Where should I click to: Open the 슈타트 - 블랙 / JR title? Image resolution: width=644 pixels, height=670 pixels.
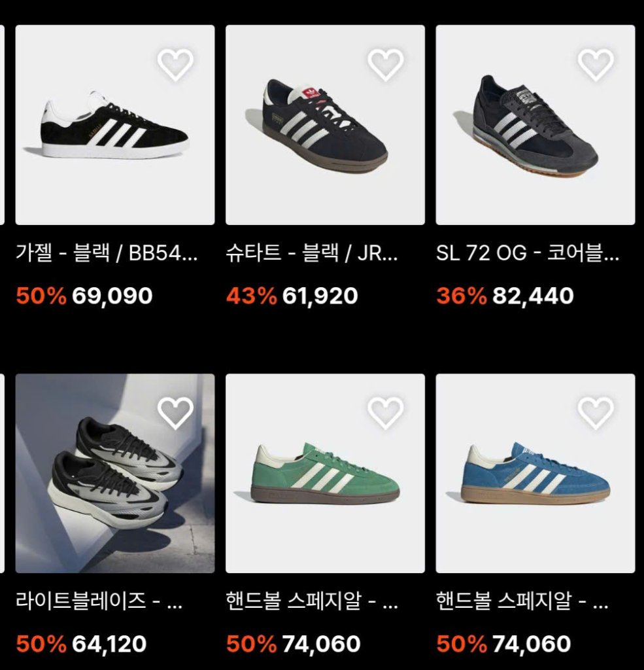click(x=312, y=253)
